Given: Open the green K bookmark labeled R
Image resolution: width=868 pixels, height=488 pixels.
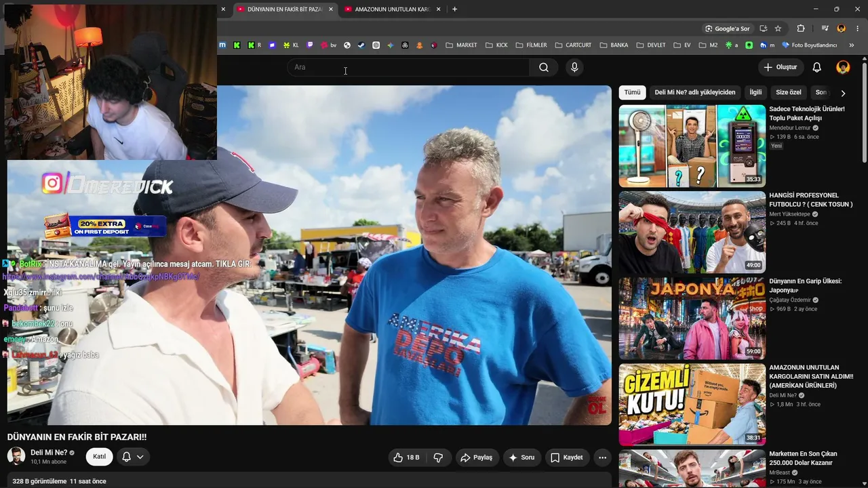Looking at the screenshot, I should click(x=254, y=45).
